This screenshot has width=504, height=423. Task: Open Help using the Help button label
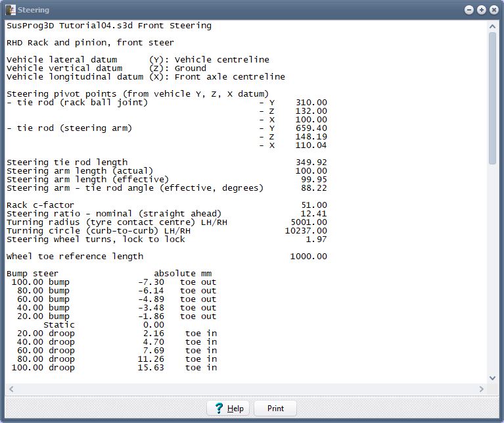point(235,409)
